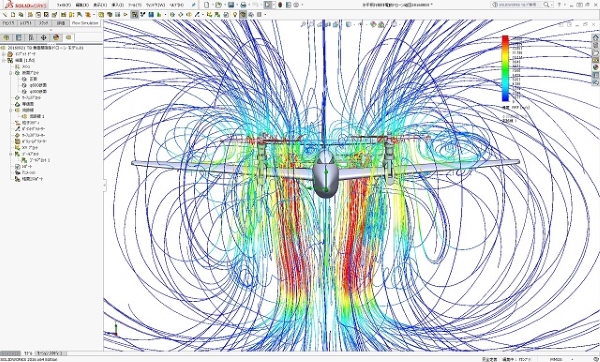This screenshot has height=362, width=600.
Task: Open the Appearances color ball in task pane
Action: (595, 67)
